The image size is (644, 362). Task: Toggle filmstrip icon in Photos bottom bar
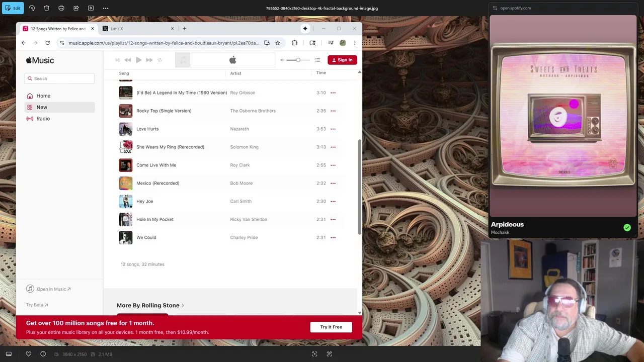pos(9,354)
